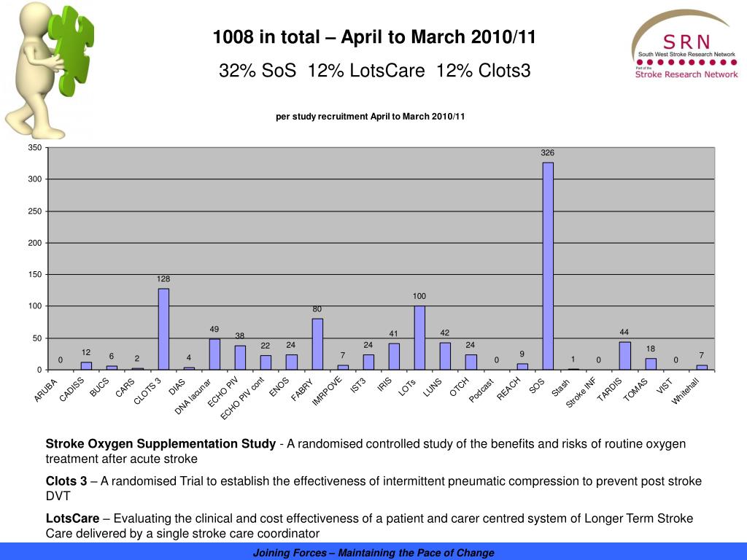Click the x-axis label "Whitehall"

coord(685,391)
